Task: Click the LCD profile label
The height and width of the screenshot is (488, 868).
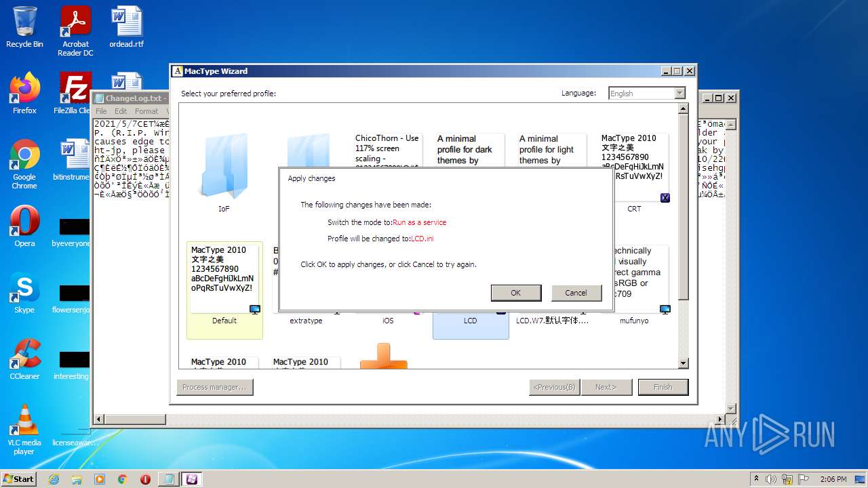Action: [x=471, y=321]
